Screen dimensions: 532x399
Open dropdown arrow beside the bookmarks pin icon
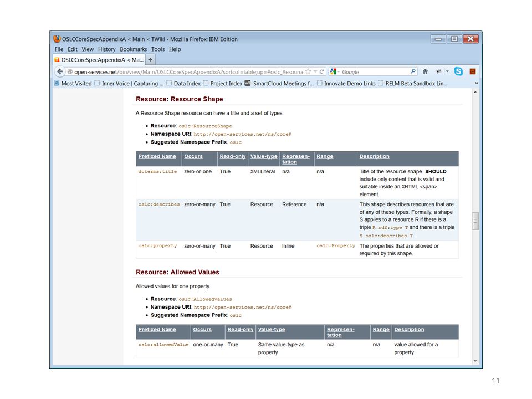pos(447,71)
